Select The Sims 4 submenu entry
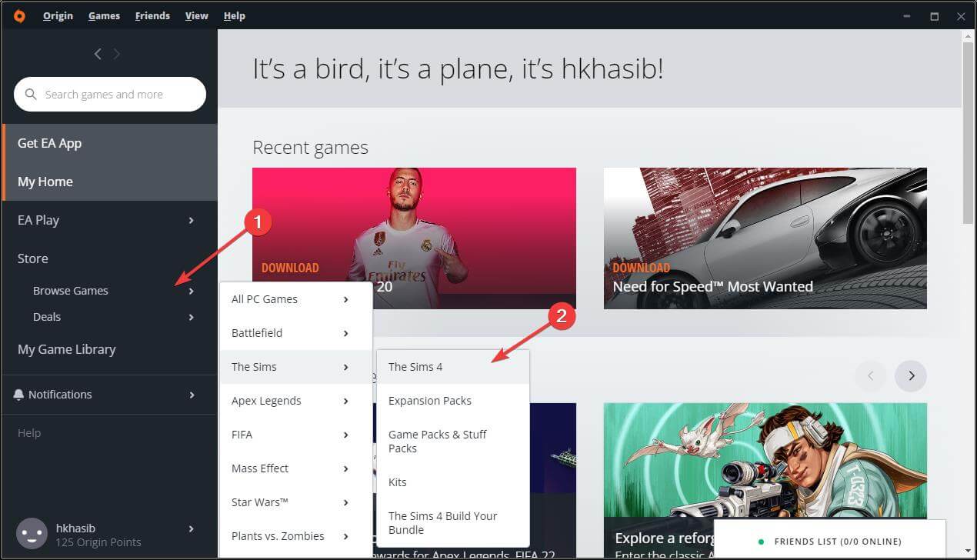 point(453,367)
